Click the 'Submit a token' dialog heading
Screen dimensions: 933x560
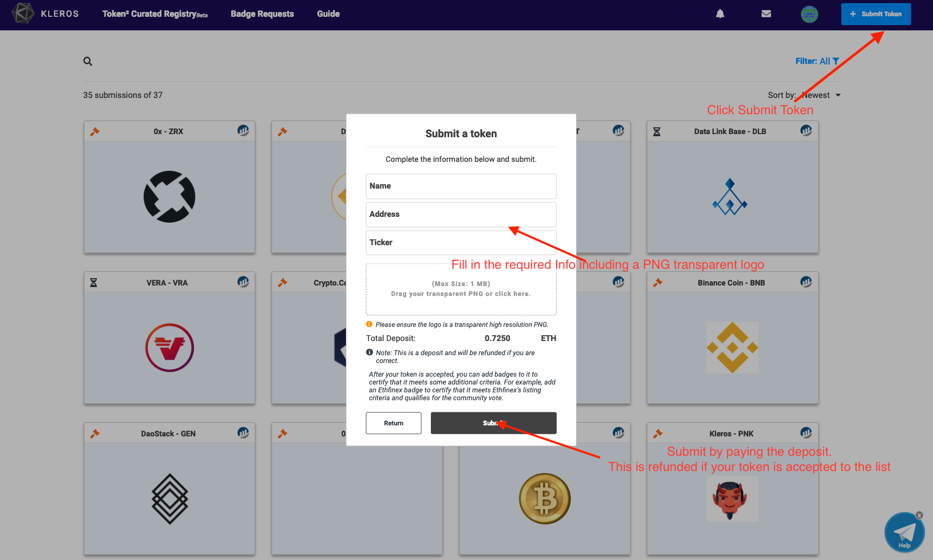pos(461,134)
